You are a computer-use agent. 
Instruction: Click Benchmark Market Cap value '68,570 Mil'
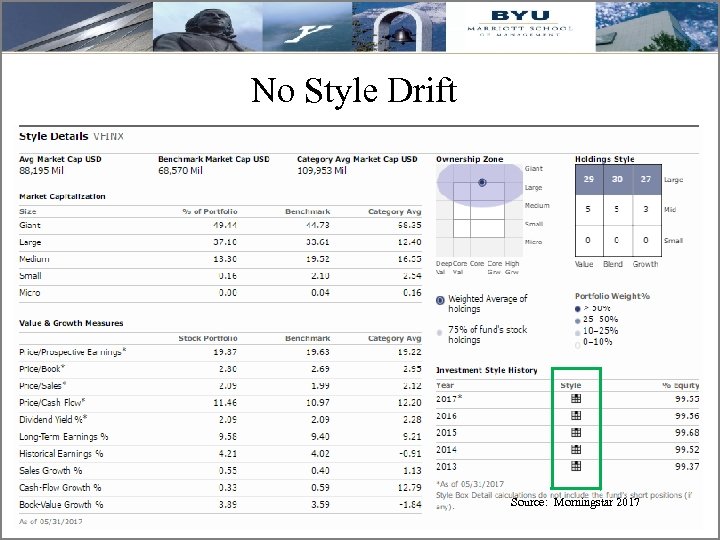coord(180,171)
